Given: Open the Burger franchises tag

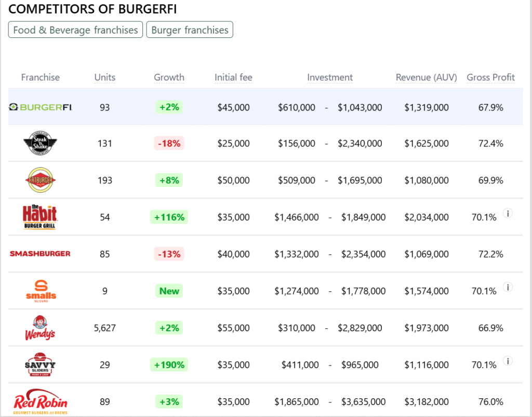Looking at the screenshot, I should 190,30.
